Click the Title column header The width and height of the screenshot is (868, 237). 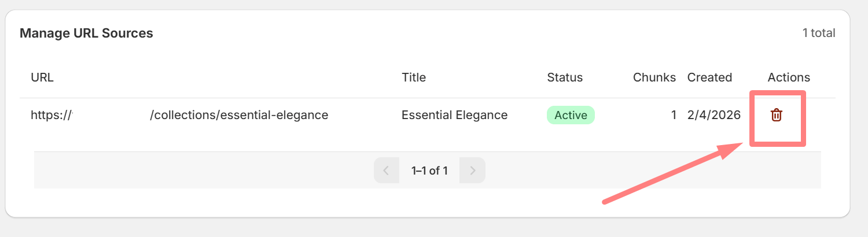coord(414,77)
